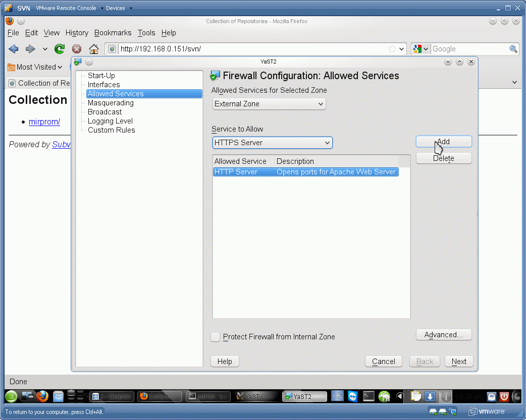
Task: Open the External Zone dropdown
Action: pyautogui.click(x=269, y=104)
